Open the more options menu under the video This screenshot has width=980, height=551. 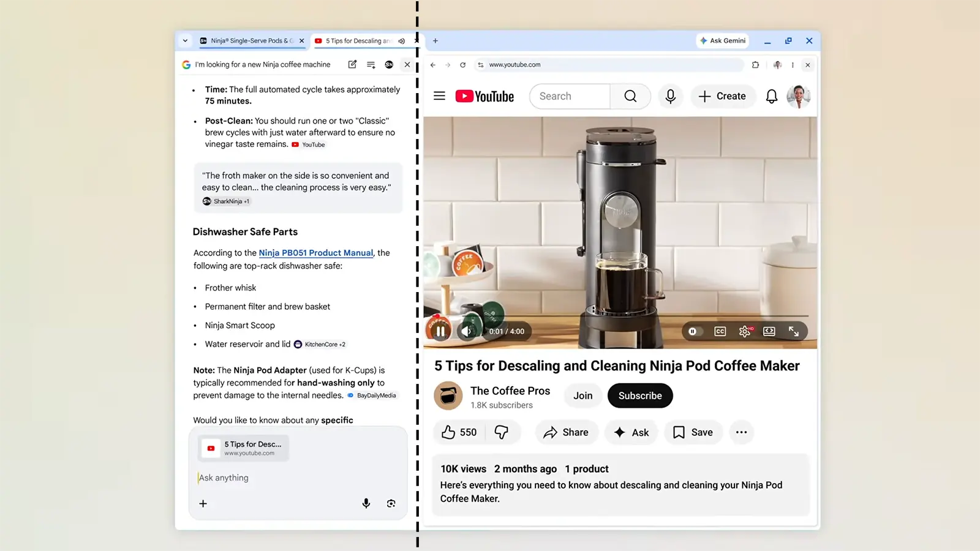coord(741,432)
